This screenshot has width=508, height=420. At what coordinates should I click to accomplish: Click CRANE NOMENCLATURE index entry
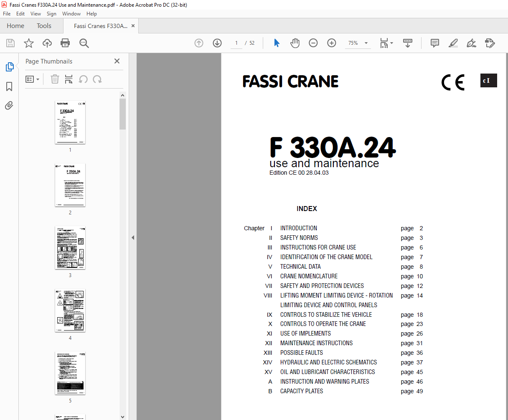pos(309,276)
